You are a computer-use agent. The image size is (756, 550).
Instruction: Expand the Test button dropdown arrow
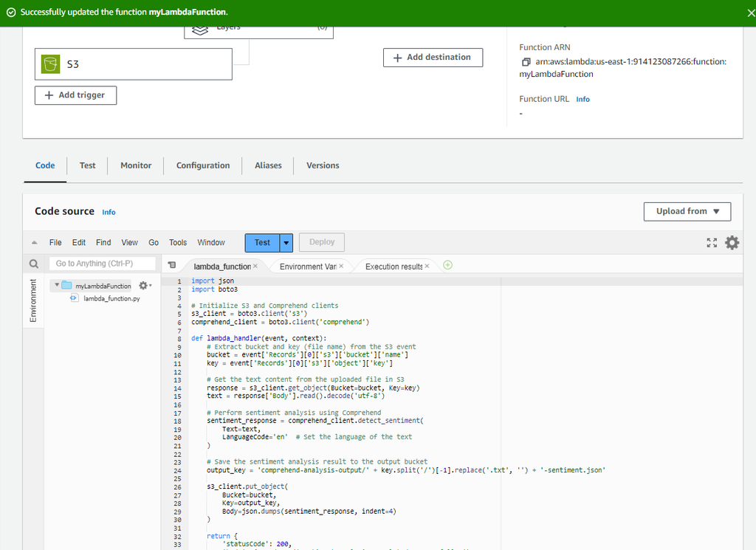(x=286, y=242)
